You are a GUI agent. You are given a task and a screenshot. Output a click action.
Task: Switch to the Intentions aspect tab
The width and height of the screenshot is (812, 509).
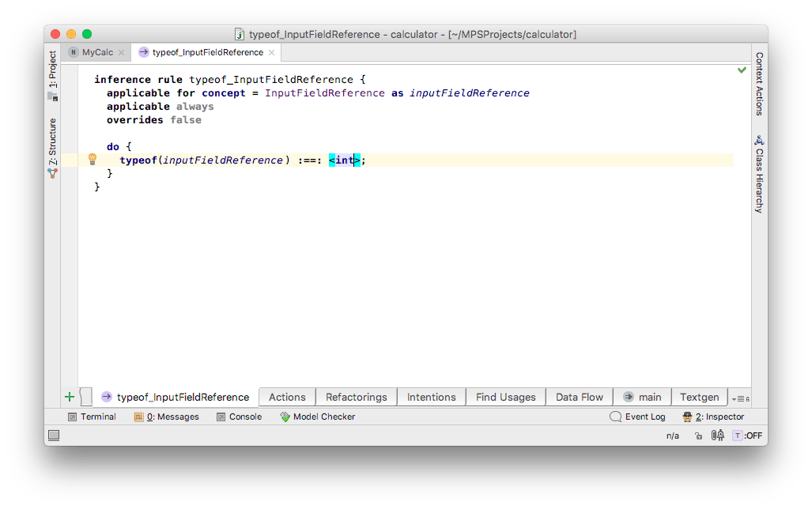tap(431, 397)
